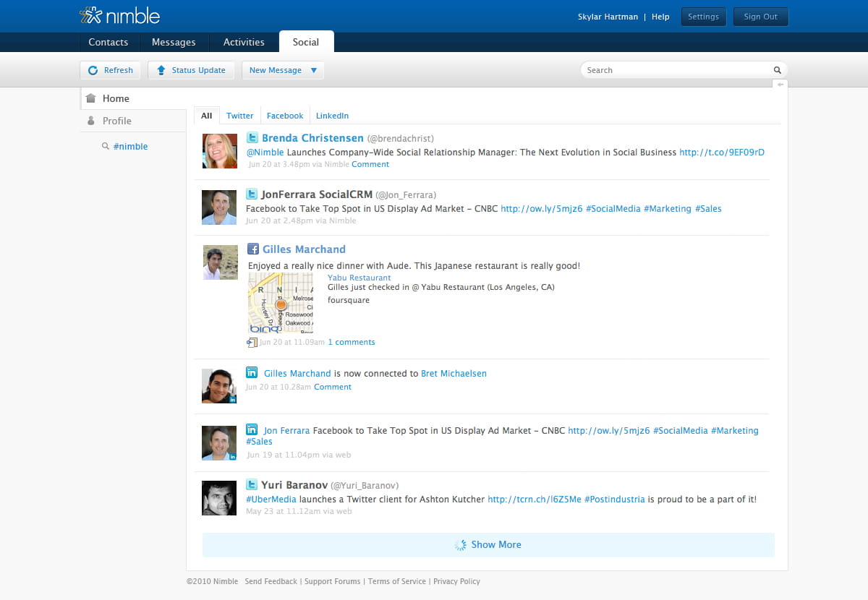This screenshot has height=600, width=868.
Task: Click the Refresh button label
Action: pyautogui.click(x=119, y=70)
